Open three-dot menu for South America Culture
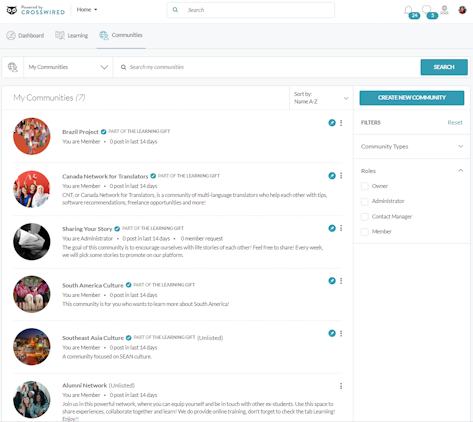 tap(341, 281)
